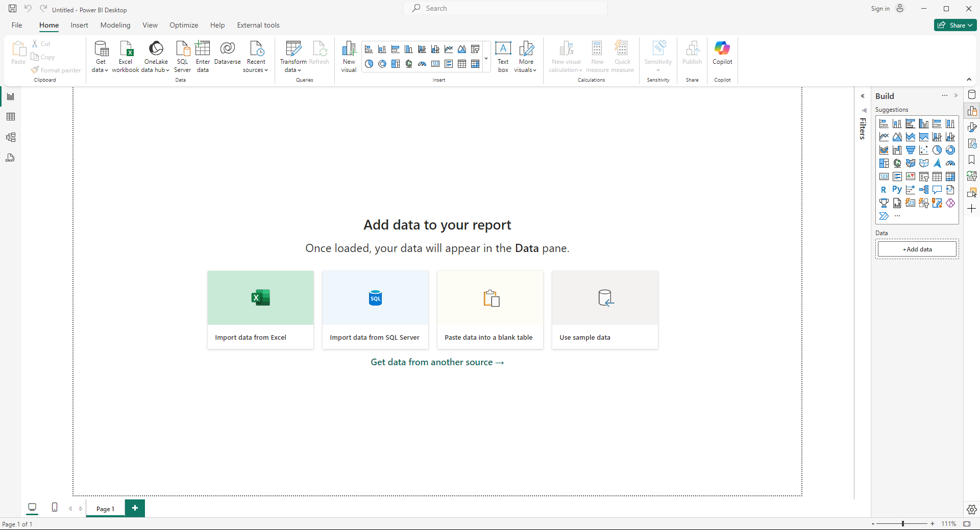Click Use sample data card
Viewport: 980px width, 530px height.
605,310
